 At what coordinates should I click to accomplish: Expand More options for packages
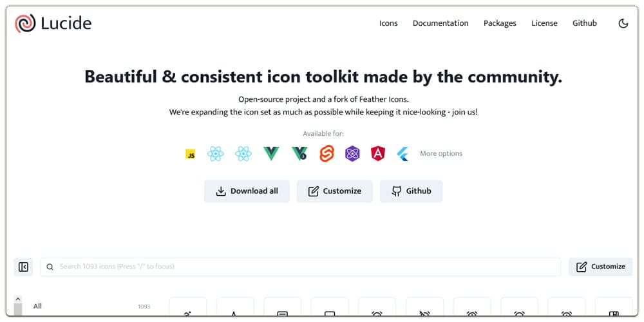coord(441,154)
